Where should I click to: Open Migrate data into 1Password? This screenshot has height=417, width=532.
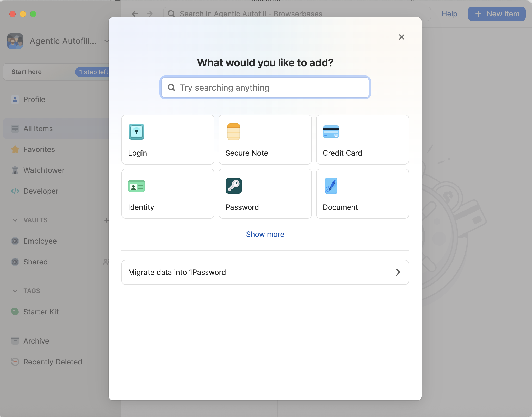point(265,272)
